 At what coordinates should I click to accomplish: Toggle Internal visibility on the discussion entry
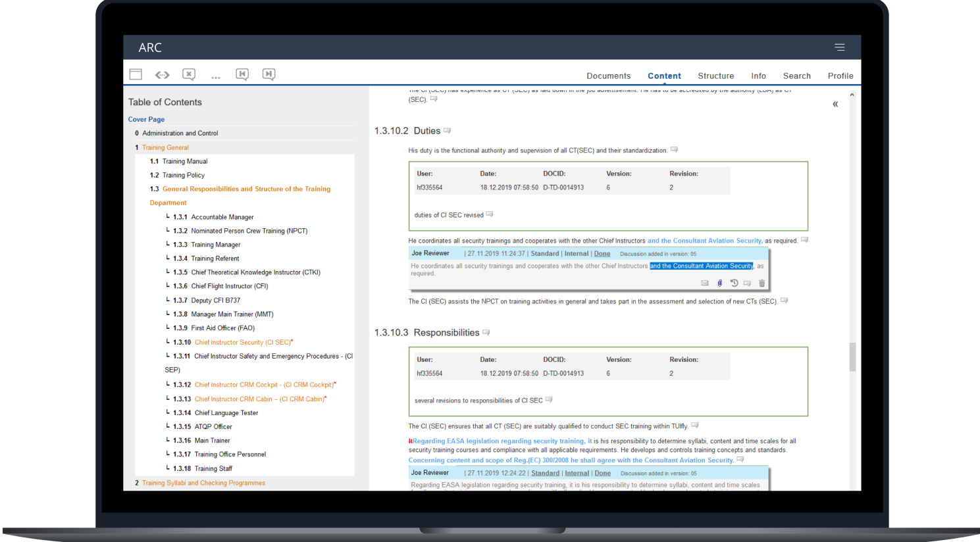577,253
